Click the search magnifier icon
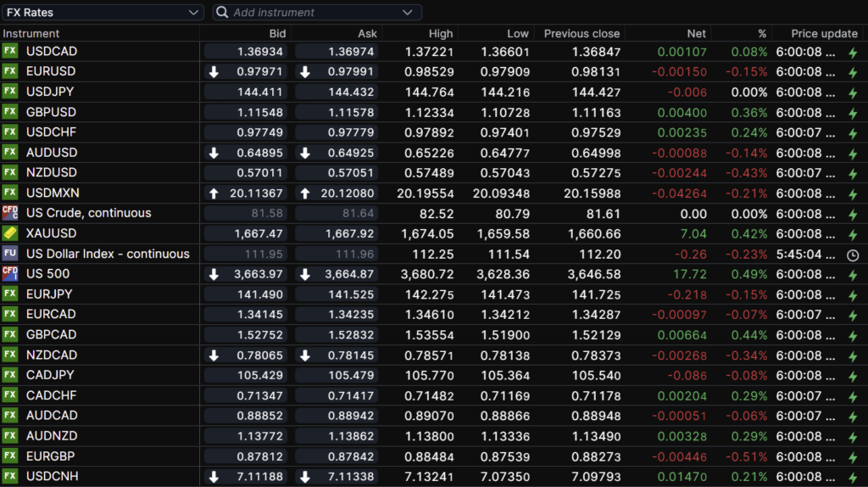 (222, 13)
